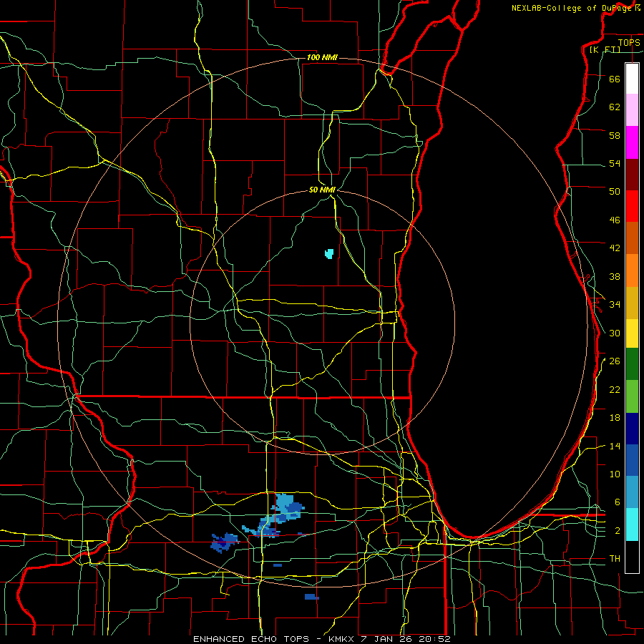
Task: Click the "22" legend value
Action: pyautogui.click(x=615, y=389)
